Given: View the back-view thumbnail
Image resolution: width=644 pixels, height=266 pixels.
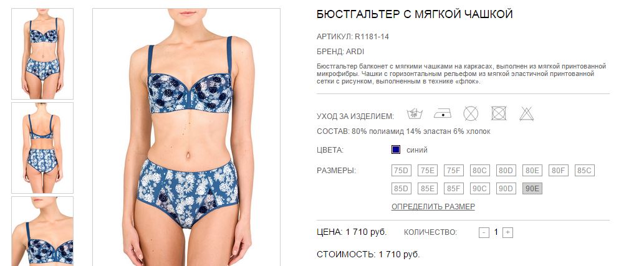Looking at the screenshot, I should click(x=42, y=148).
